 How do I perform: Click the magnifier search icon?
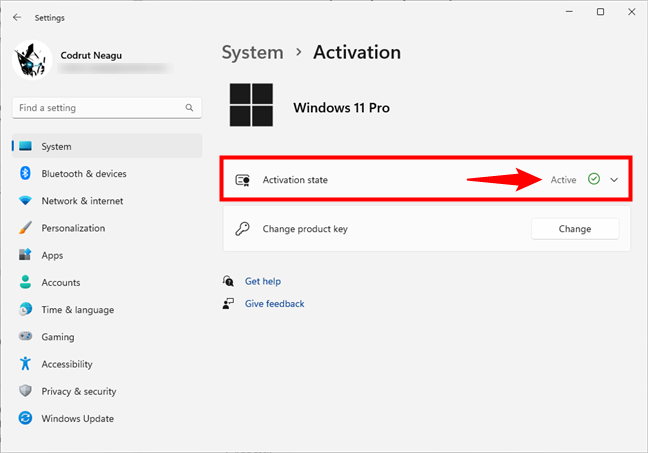coord(189,108)
